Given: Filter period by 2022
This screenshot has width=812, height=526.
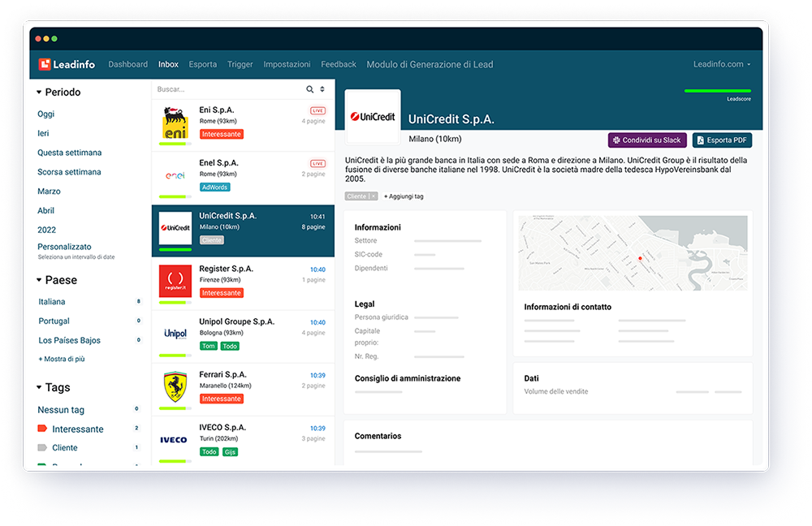Looking at the screenshot, I should tap(46, 230).
